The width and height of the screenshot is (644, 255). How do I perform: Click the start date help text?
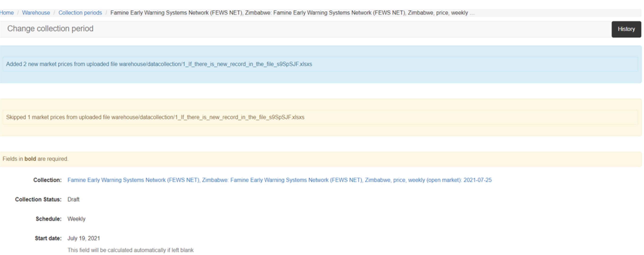pos(130,250)
